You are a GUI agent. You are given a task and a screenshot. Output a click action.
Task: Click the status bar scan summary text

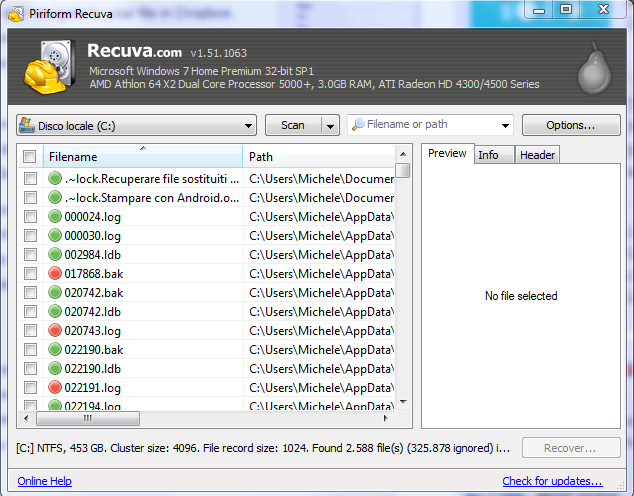263,448
